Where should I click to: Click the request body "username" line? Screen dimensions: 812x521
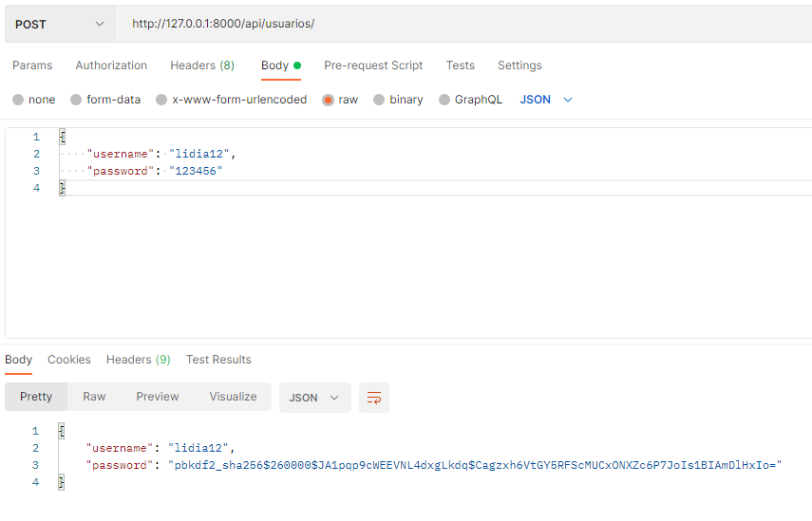[x=161, y=154]
